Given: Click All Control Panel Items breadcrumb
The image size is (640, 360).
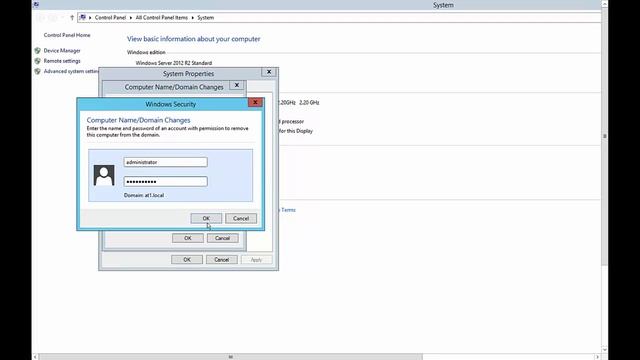Looking at the screenshot, I should (x=162, y=18).
